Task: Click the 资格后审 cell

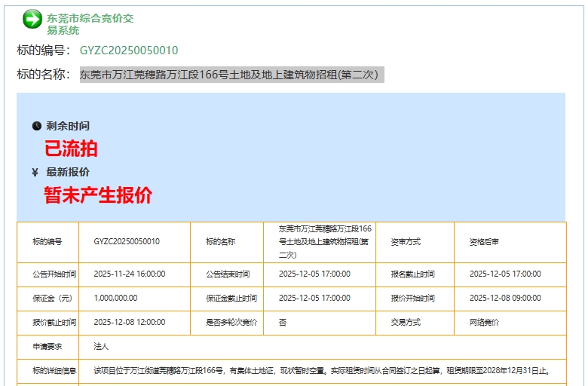Action: point(484,242)
